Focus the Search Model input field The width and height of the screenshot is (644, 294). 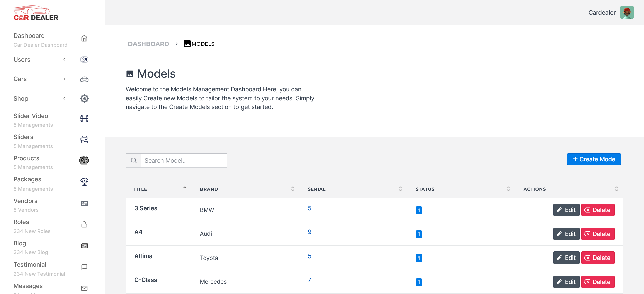[184, 161]
